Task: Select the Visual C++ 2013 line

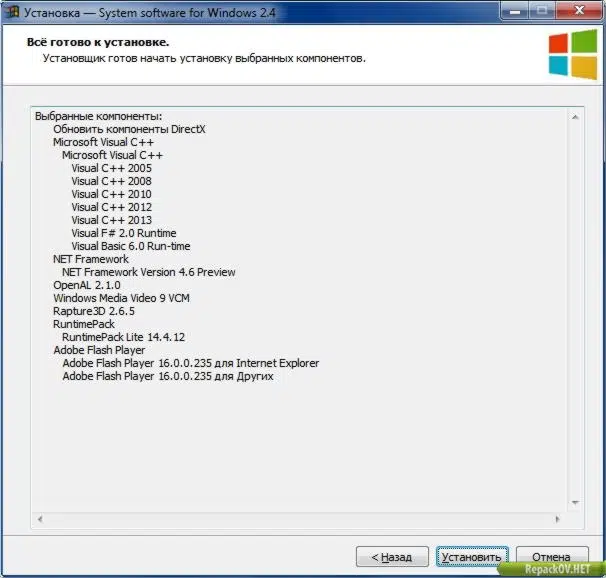Action: (x=112, y=220)
